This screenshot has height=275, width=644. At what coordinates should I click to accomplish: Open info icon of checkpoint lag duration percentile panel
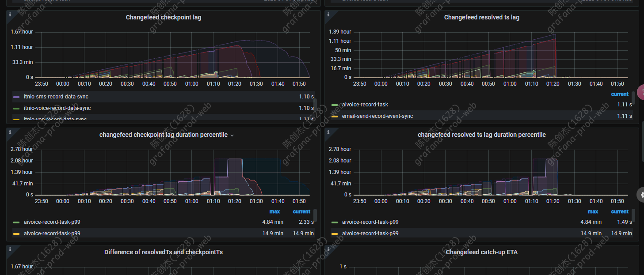(x=9, y=132)
